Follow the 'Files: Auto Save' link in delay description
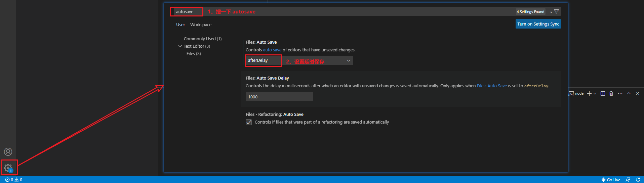Screen dimensions: 644x183 492,86
